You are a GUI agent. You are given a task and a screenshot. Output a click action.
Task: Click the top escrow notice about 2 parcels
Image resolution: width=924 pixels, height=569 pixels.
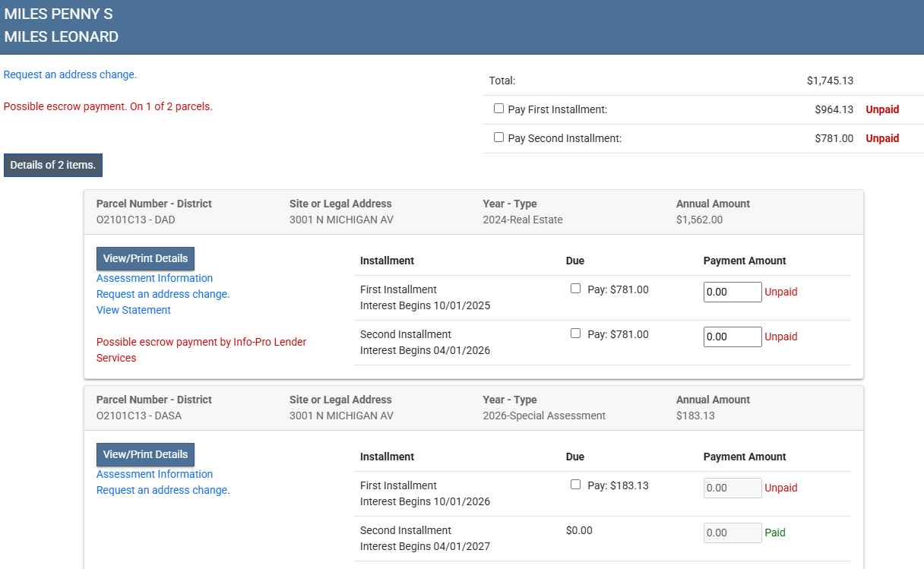pyautogui.click(x=108, y=106)
